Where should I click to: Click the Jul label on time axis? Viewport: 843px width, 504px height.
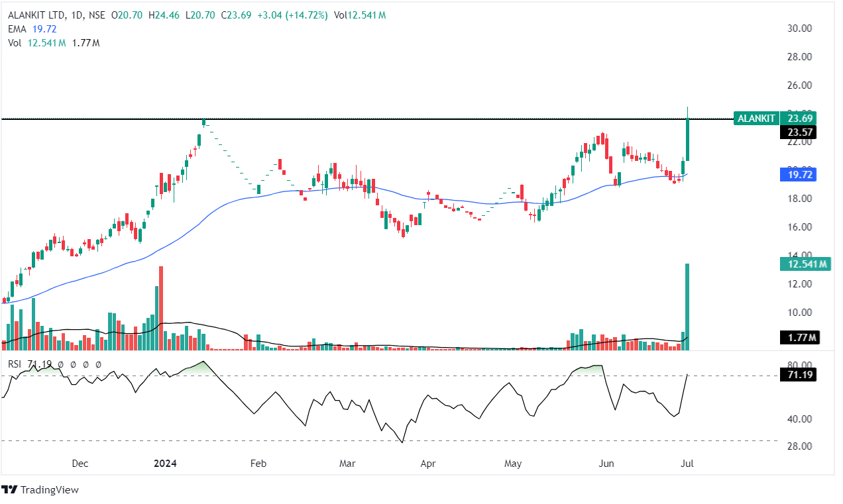point(688,464)
